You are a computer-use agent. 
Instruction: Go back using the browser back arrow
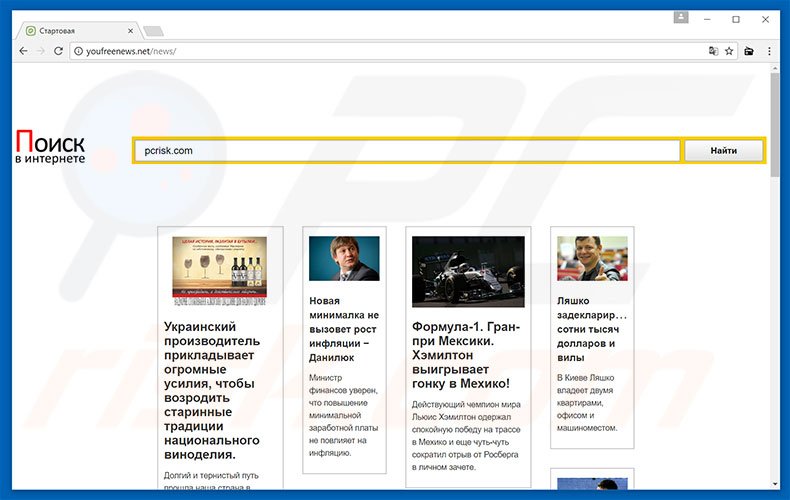point(23,51)
